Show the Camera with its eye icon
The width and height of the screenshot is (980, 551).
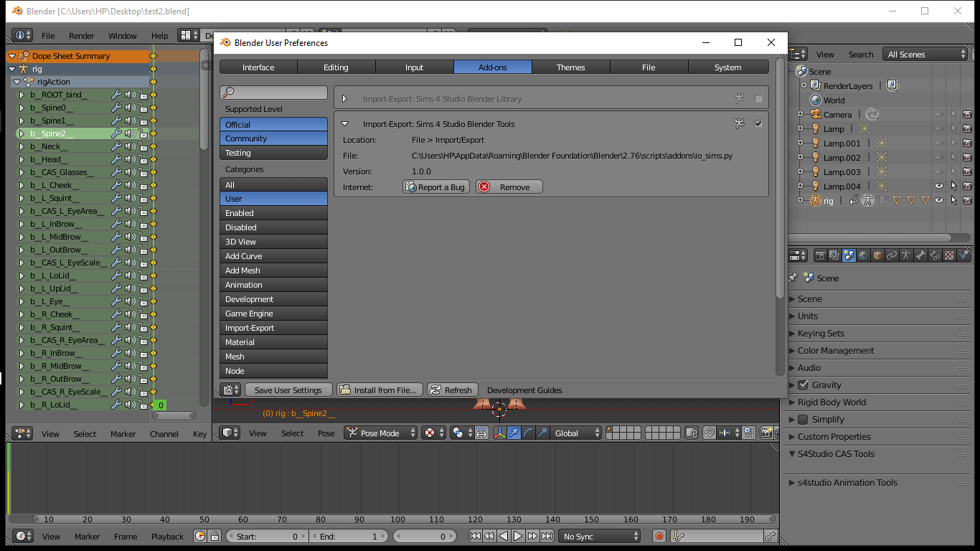point(939,115)
